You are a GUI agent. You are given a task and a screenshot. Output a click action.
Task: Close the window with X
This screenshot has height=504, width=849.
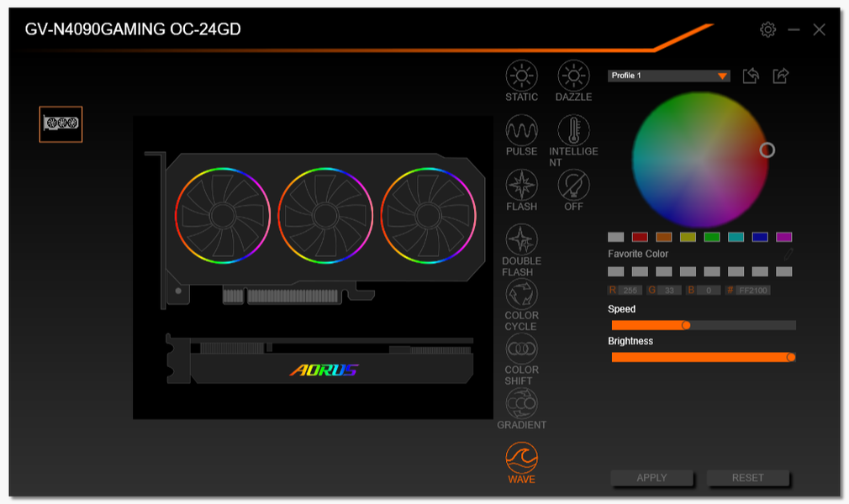(x=820, y=29)
